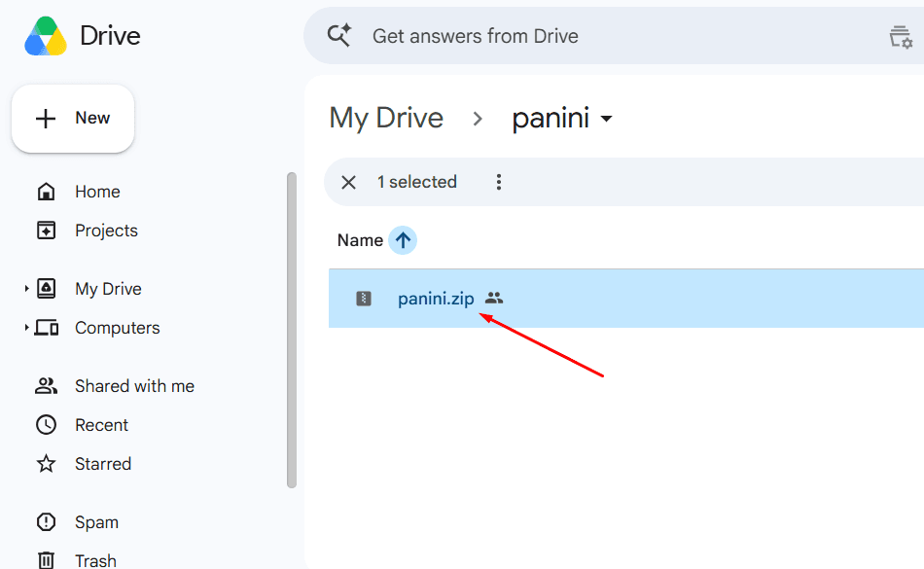
Task: Click the zip file icon for panini.zip
Action: [364, 299]
